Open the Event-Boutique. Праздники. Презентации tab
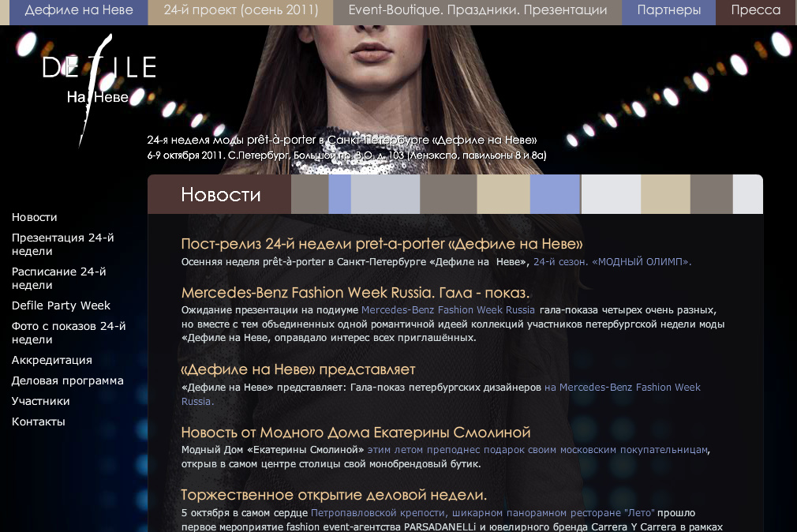Viewport: 797px width, 532px height. point(477,11)
